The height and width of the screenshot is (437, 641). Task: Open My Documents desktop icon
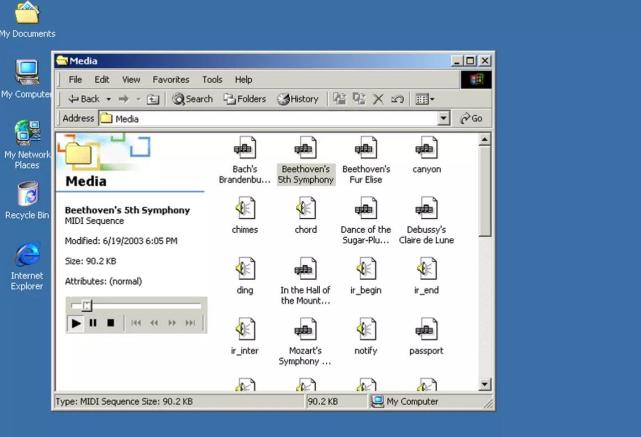pyautogui.click(x=27, y=20)
